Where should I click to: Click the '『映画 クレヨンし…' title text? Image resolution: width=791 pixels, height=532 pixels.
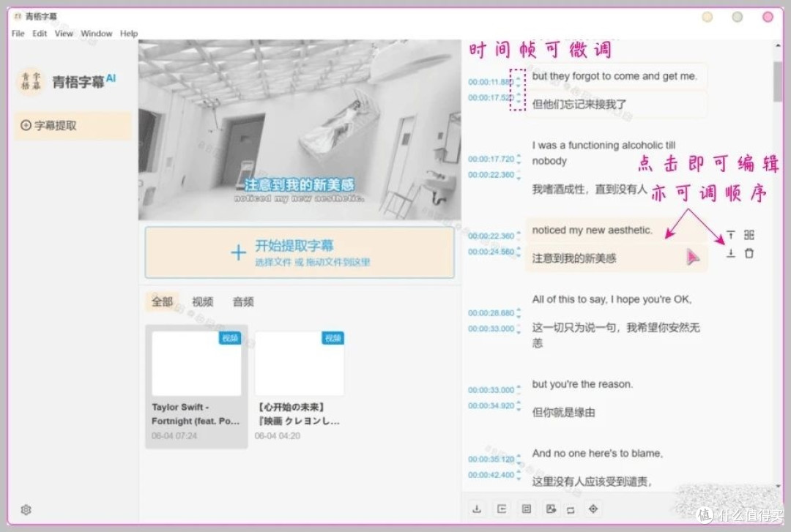298,421
